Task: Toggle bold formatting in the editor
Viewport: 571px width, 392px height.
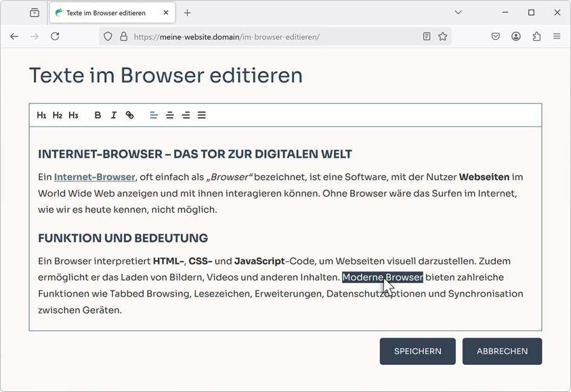Action: (97, 115)
